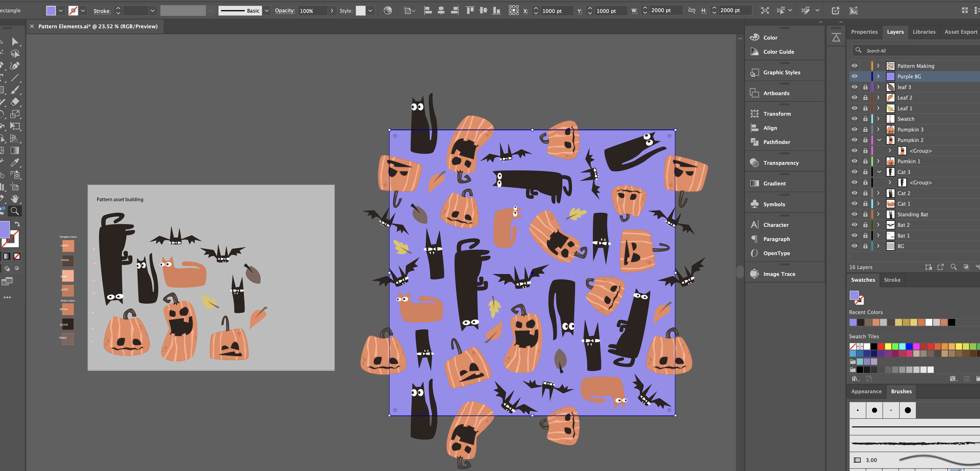Expand the Bat 2 layer
The width and height of the screenshot is (980, 471).
878,225
